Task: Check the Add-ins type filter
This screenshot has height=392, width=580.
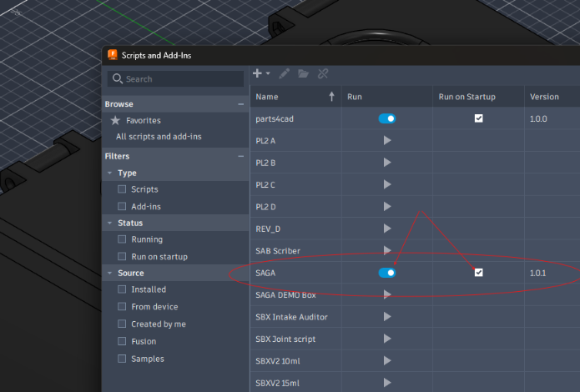Action: [122, 206]
